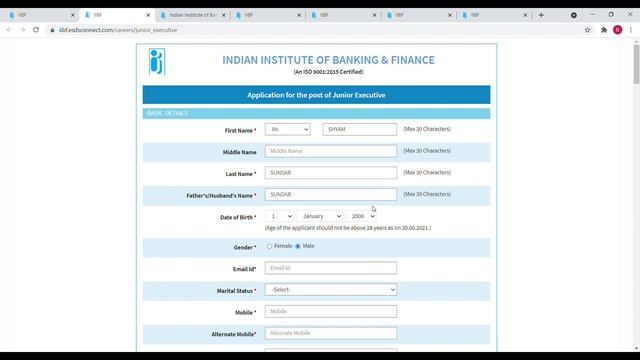640x360 pixels.
Task: Switch to 'Indian Institute of Ba' tab
Action: 192,15
